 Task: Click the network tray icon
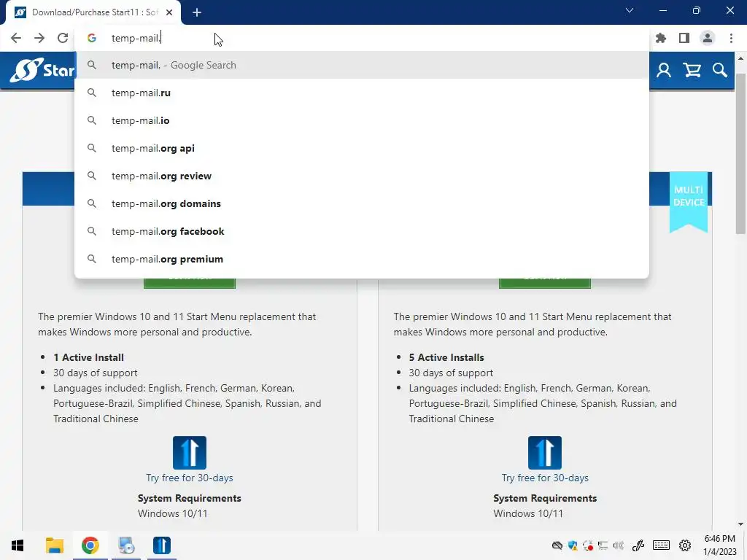tap(603, 545)
